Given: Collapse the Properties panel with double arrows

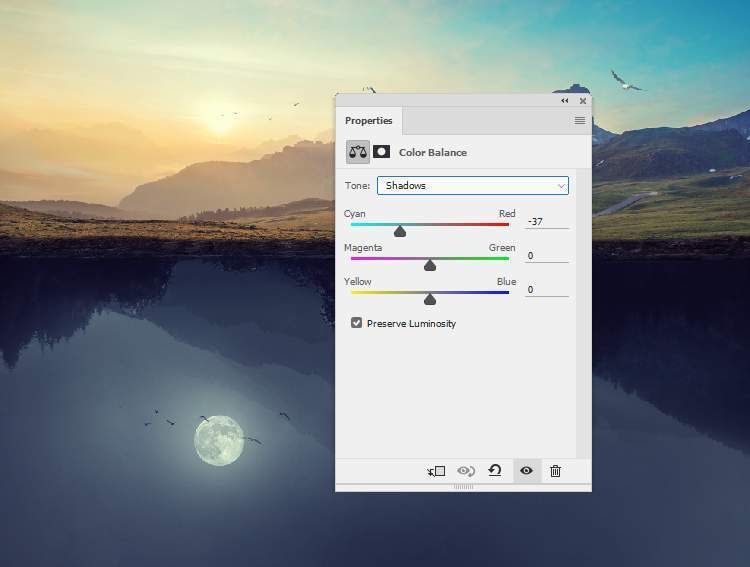Looking at the screenshot, I should [564, 100].
